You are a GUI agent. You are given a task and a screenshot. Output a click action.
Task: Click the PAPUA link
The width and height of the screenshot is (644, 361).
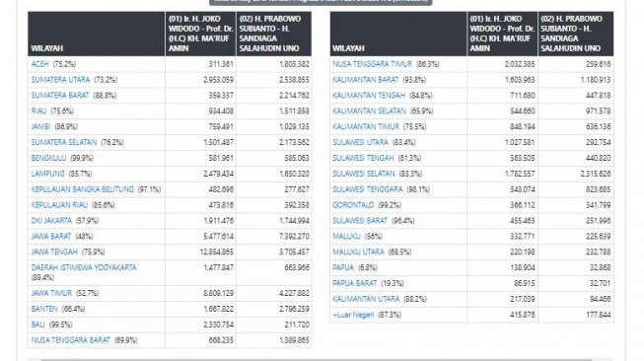click(343, 267)
